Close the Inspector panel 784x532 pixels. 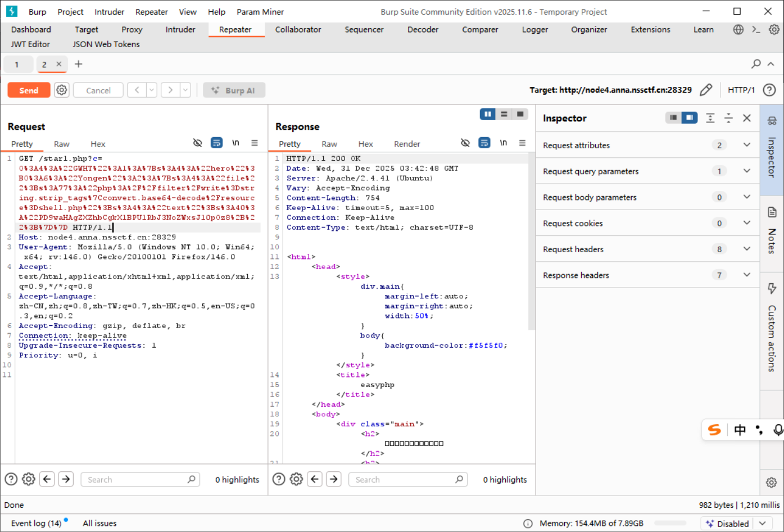point(746,118)
